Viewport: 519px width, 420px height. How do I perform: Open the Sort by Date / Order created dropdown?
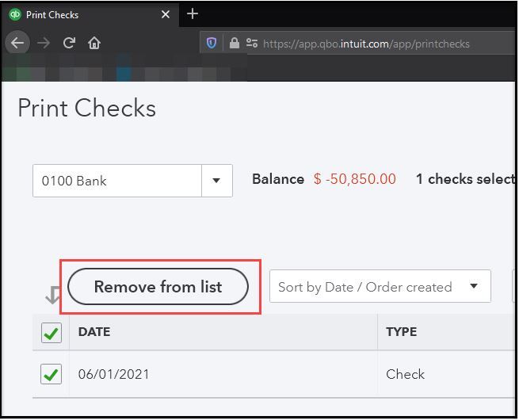(x=380, y=287)
